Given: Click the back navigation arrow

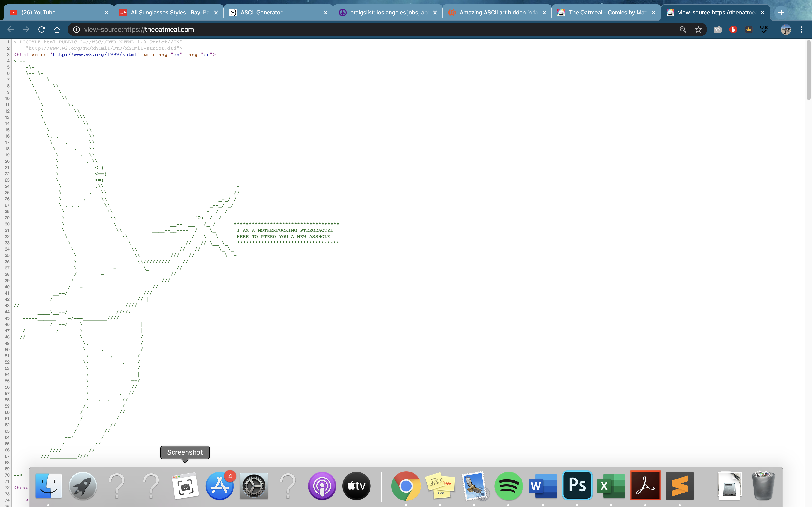Looking at the screenshot, I should [11, 29].
